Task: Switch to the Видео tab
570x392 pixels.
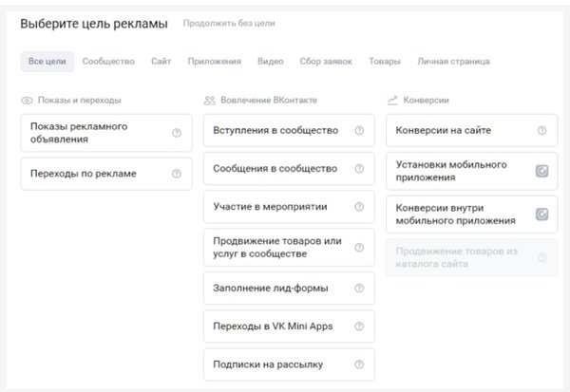Action: pyautogui.click(x=270, y=62)
